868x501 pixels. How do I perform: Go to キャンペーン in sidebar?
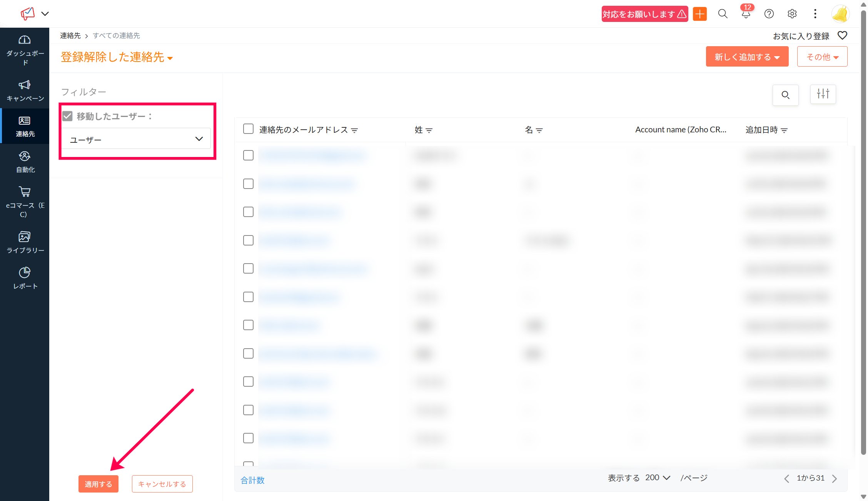tap(25, 91)
